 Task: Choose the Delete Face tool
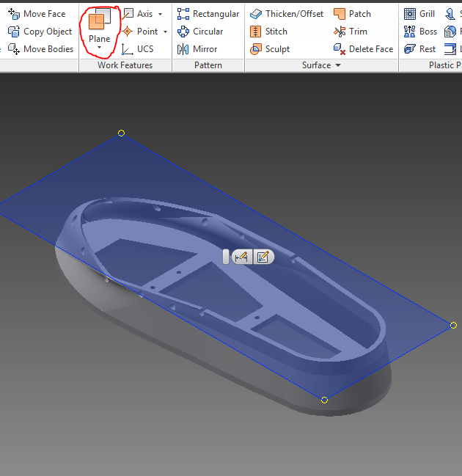[363, 49]
